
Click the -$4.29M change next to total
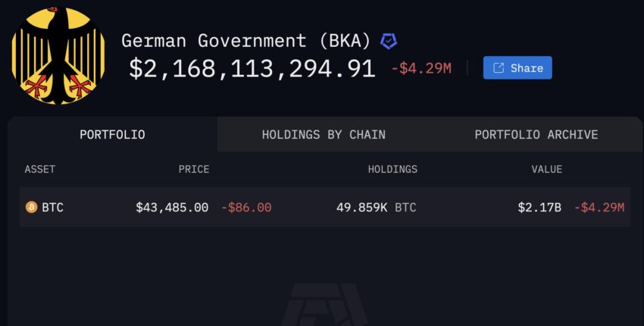(421, 69)
